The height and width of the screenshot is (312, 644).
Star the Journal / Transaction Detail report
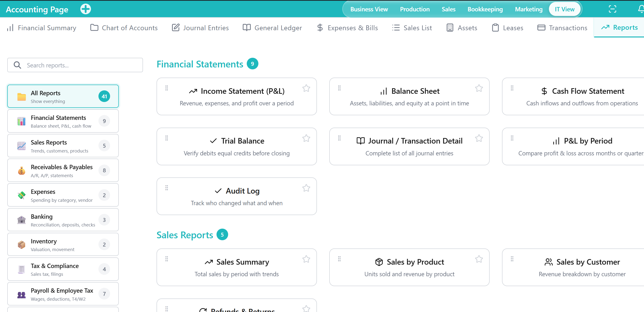tap(479, 138)
